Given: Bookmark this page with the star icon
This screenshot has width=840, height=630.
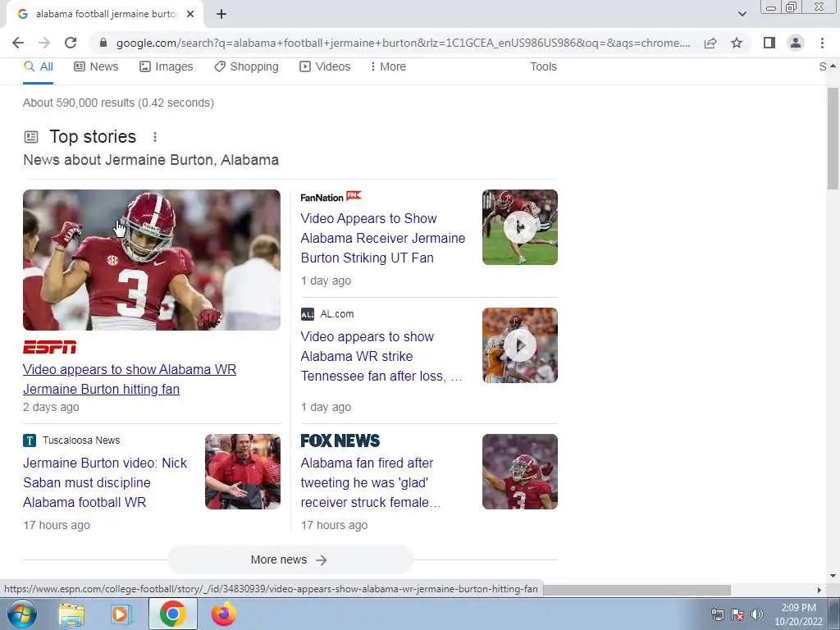Looking at the screenshot, I should (x=737, y=43).
